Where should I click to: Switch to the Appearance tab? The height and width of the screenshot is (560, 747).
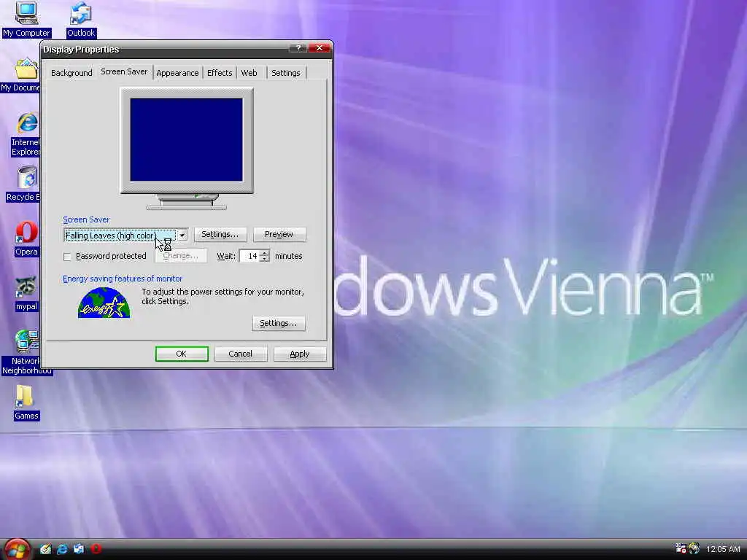(x=177, y=73)
